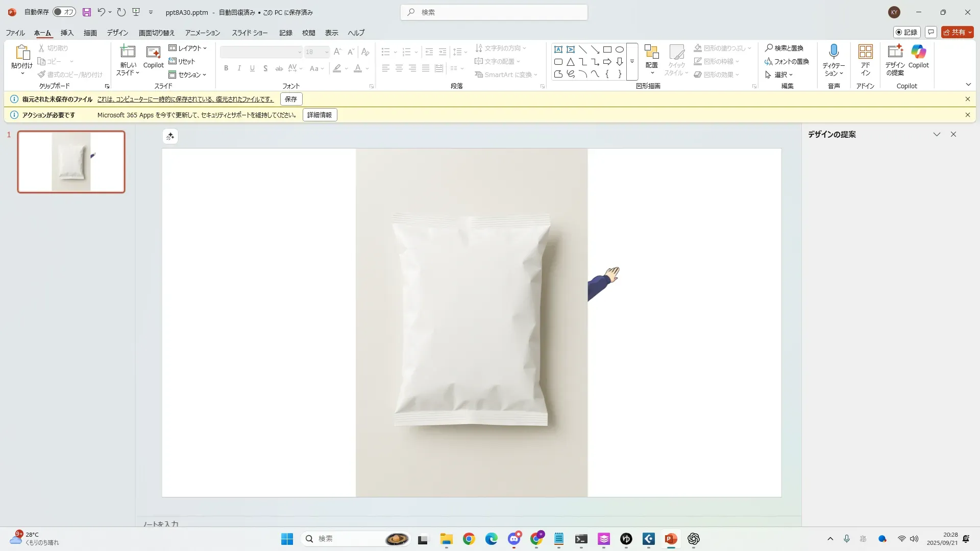Click Save button in recovered file bar
This screenshot has width=980, height=551.
291,99
